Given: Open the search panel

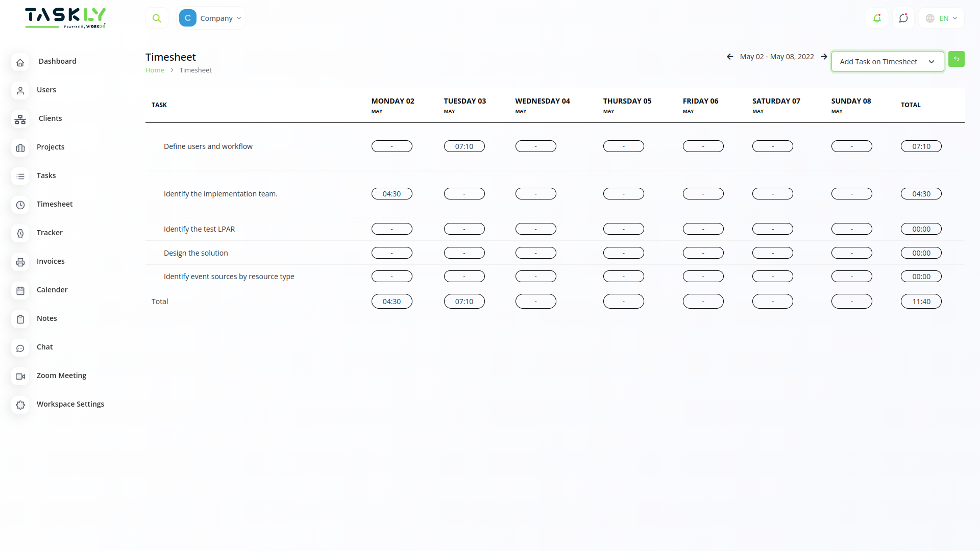Looking at the screenshot, I should (x=157, y=18).
